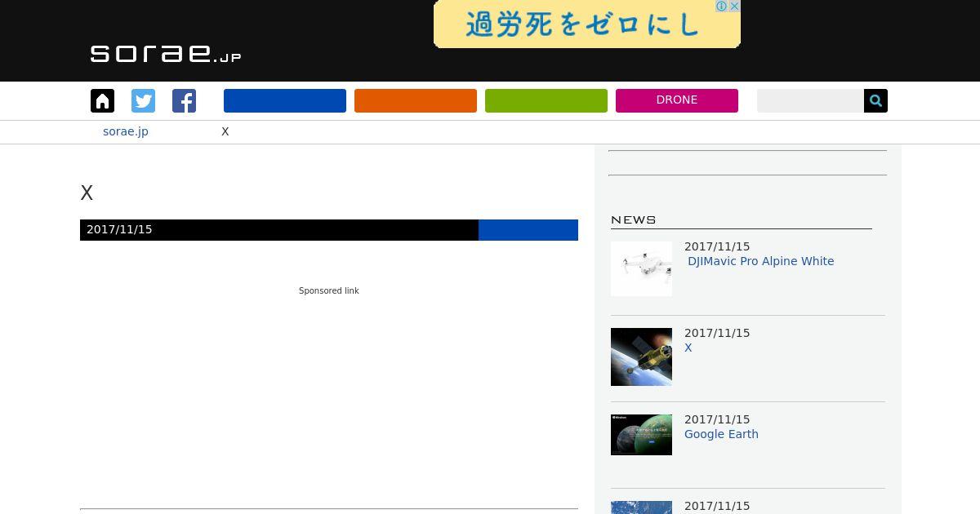Image resolution: width=980 pixels, height=514 pixels.
Task: Click the X breadcrumb text
Action: click(225, 131)
